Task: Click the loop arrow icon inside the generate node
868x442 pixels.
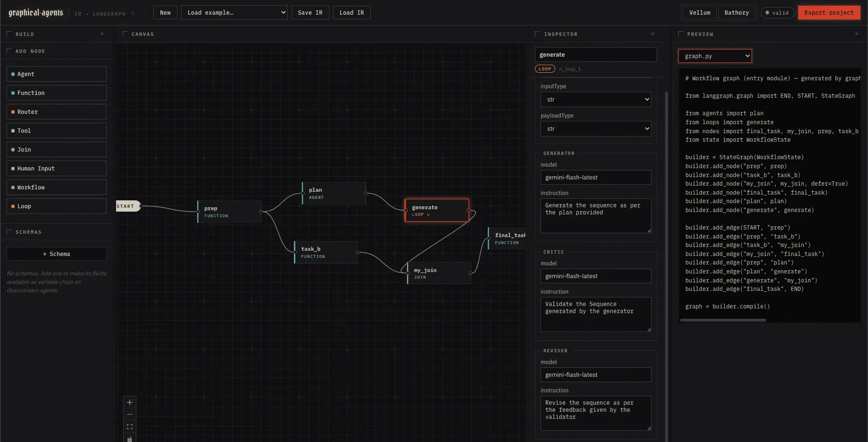Action: (x=428, y=215)
